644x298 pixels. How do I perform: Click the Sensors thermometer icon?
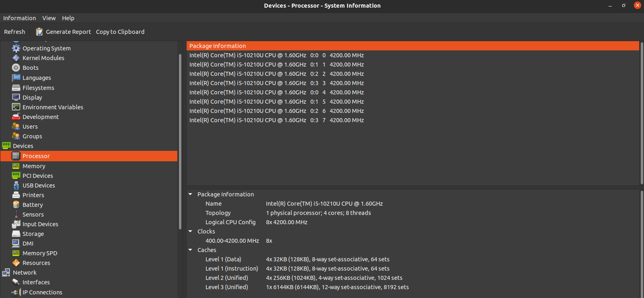(x=16, y=215)
